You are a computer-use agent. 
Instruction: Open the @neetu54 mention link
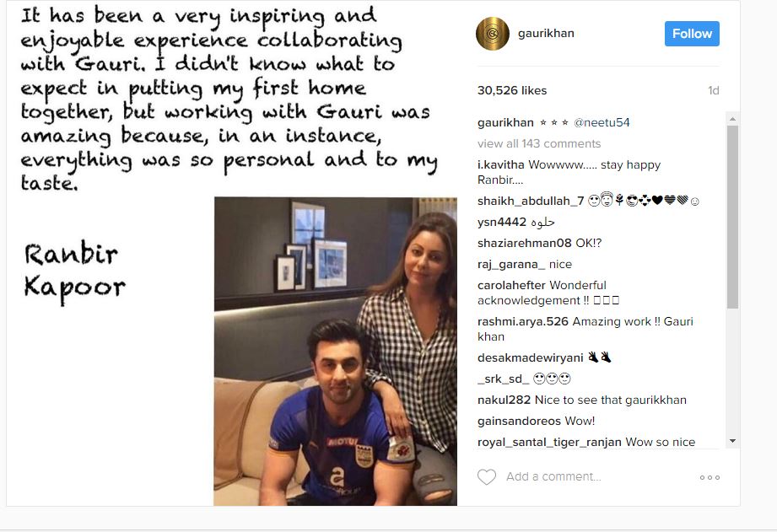point(602,122)
